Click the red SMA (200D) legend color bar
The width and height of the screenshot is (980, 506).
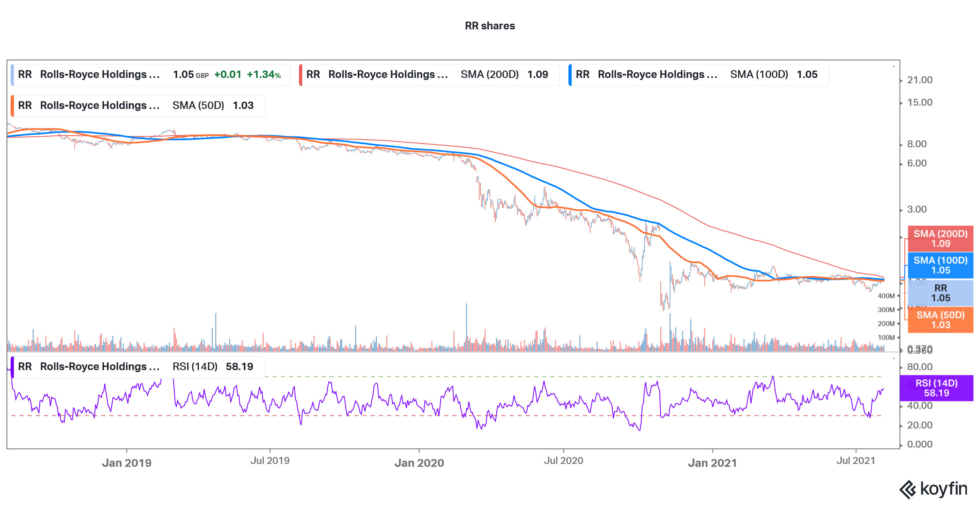click(x=301, y=75)
